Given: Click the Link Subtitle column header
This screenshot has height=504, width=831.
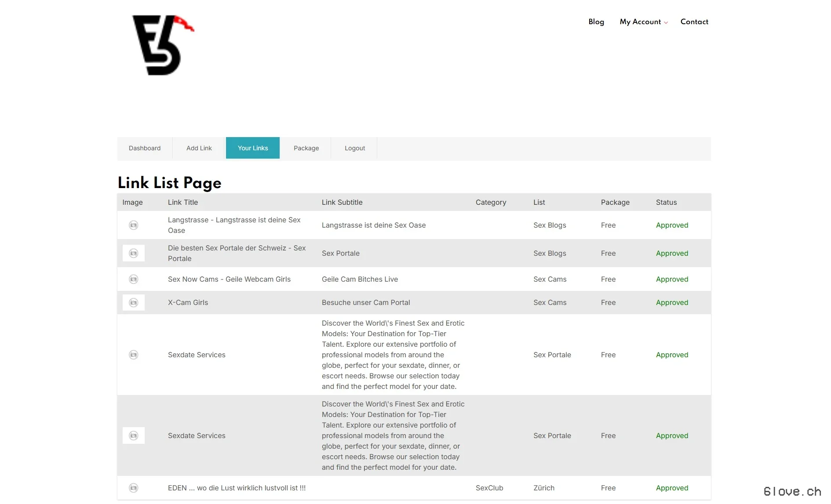Looking at the screenshot, I should pyautogui.click(x=342, y=202).
